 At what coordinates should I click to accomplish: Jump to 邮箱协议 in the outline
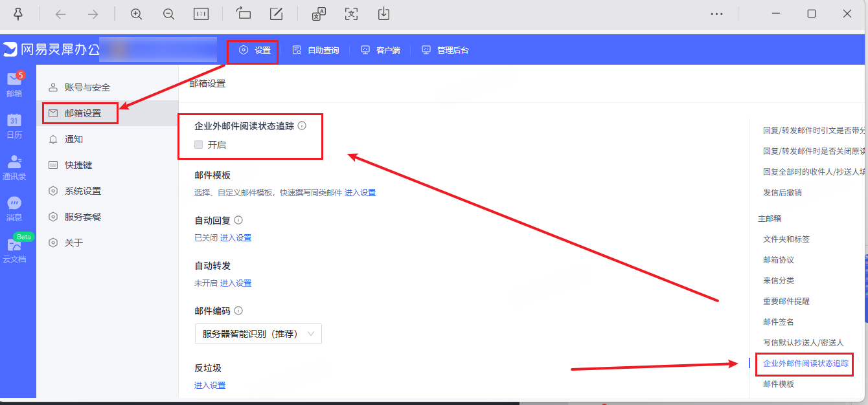[x=779, y=260]
